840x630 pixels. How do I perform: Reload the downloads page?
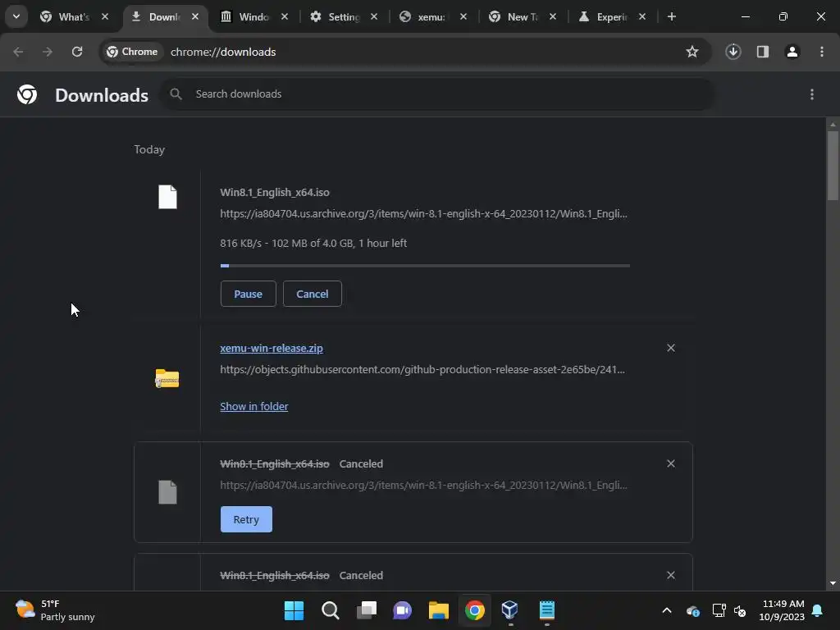coord(77,52)
